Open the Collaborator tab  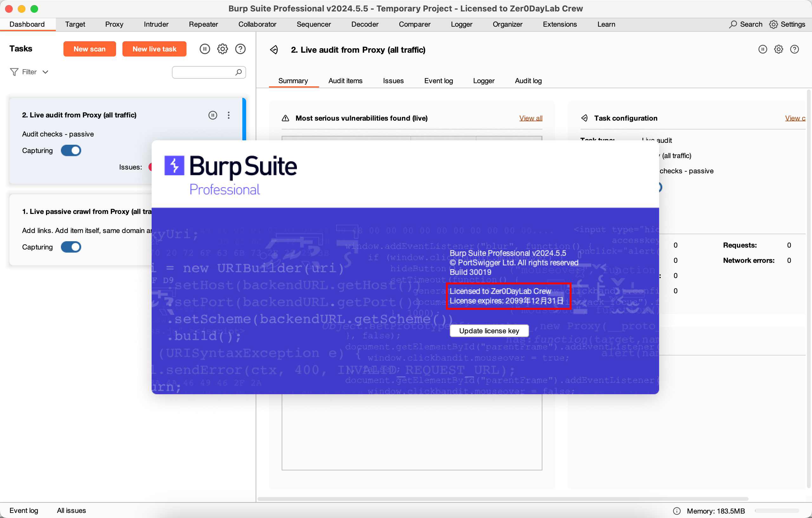pos(257,24)
